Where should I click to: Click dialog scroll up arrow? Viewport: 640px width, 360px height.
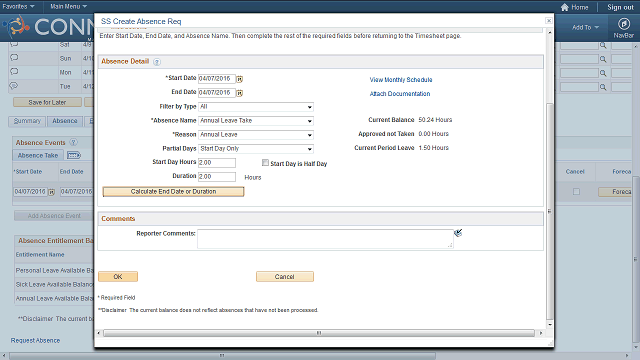click(550, 32)
